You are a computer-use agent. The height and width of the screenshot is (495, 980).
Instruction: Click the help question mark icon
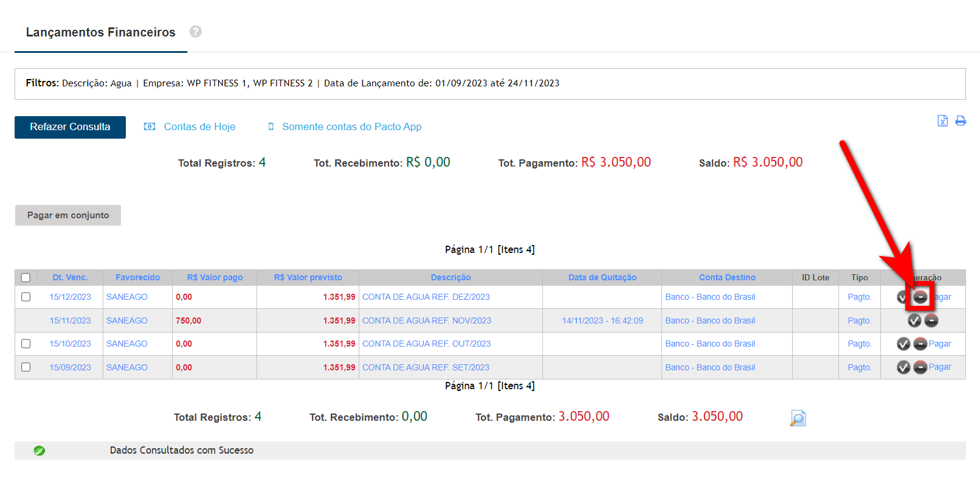click(x=195, y=32)
